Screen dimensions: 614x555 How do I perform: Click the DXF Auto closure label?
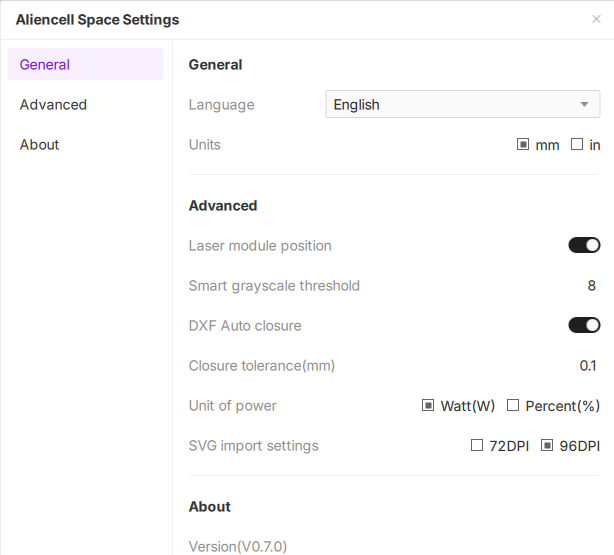[x=245, y=325]
